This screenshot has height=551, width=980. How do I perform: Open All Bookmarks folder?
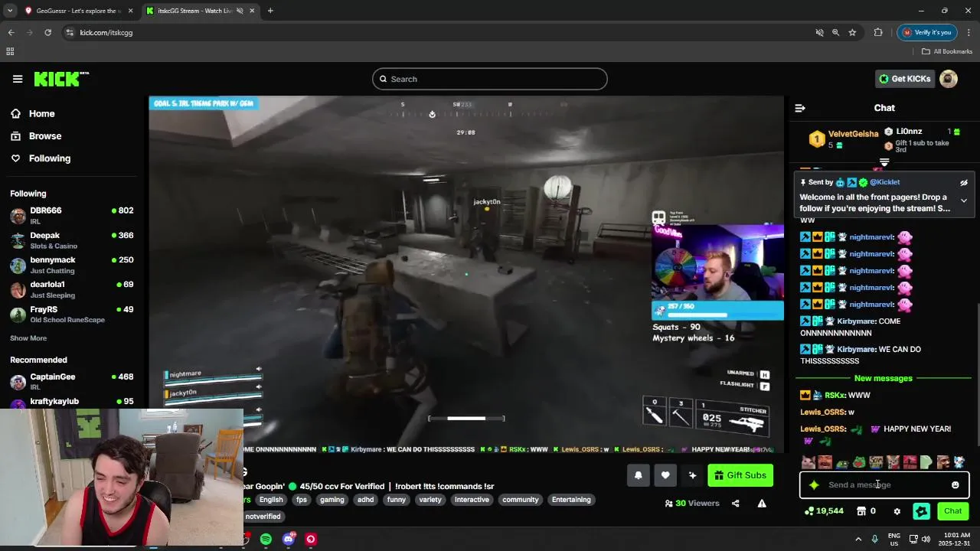point(947,51)
